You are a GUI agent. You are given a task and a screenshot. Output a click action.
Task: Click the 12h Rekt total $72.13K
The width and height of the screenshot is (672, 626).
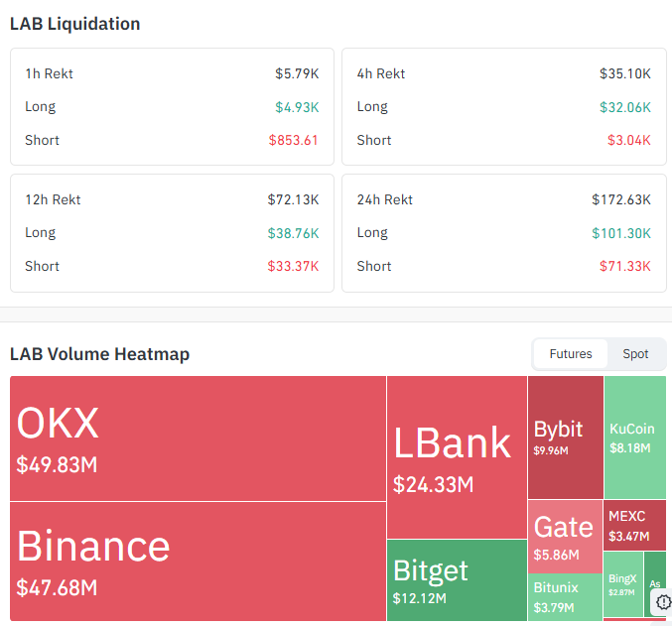point(293,199)
